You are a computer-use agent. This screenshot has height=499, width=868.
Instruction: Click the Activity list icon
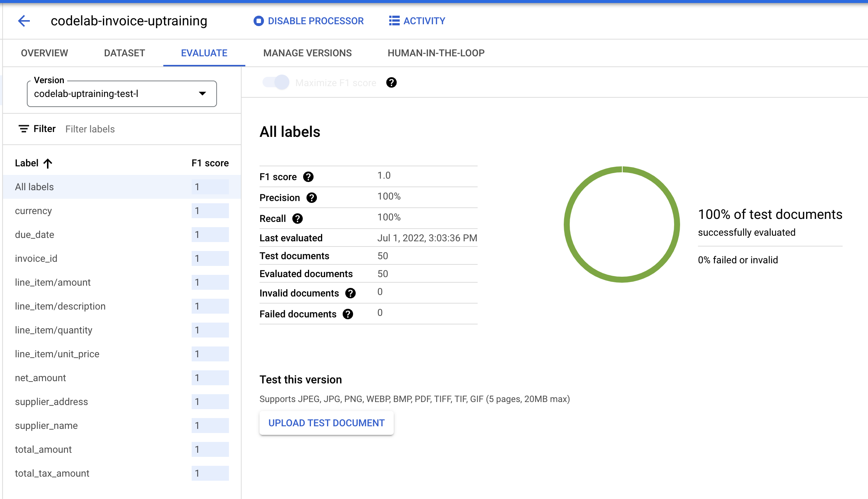tap(394, 21)
